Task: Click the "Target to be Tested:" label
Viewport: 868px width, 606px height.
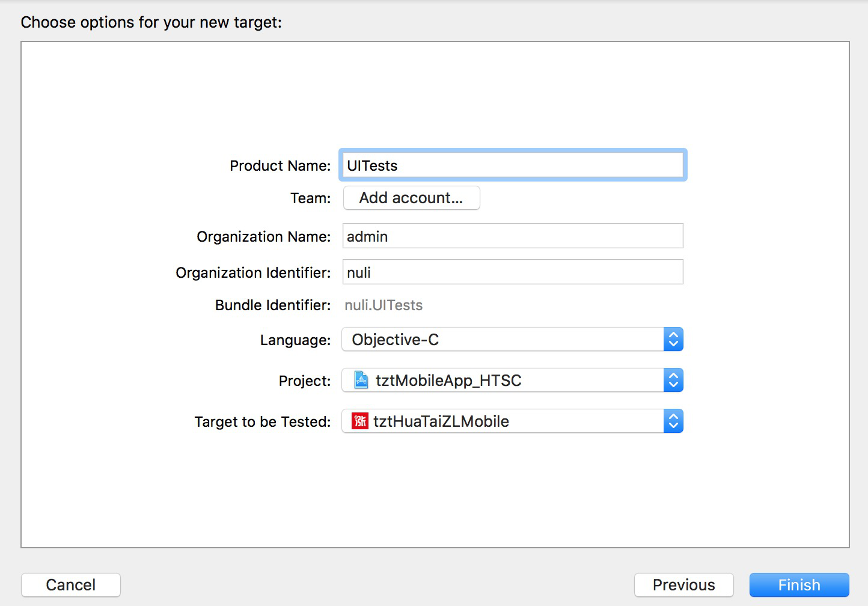Action: 263,422
